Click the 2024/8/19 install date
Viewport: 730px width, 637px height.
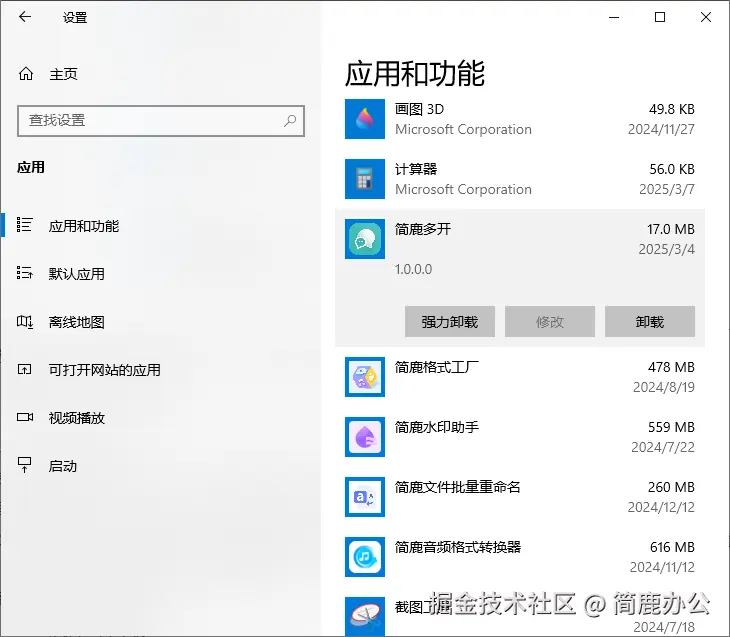point(664,387)
